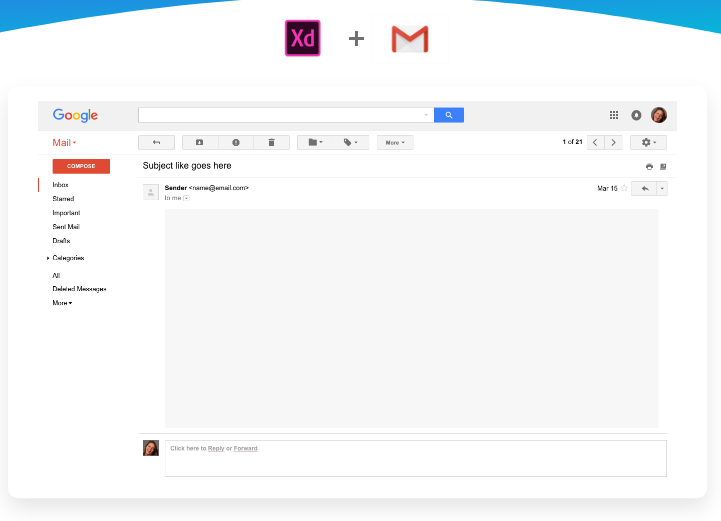Go to newer message chevron
The height and width of the screenshot is (521, 721).
[595, 143]
